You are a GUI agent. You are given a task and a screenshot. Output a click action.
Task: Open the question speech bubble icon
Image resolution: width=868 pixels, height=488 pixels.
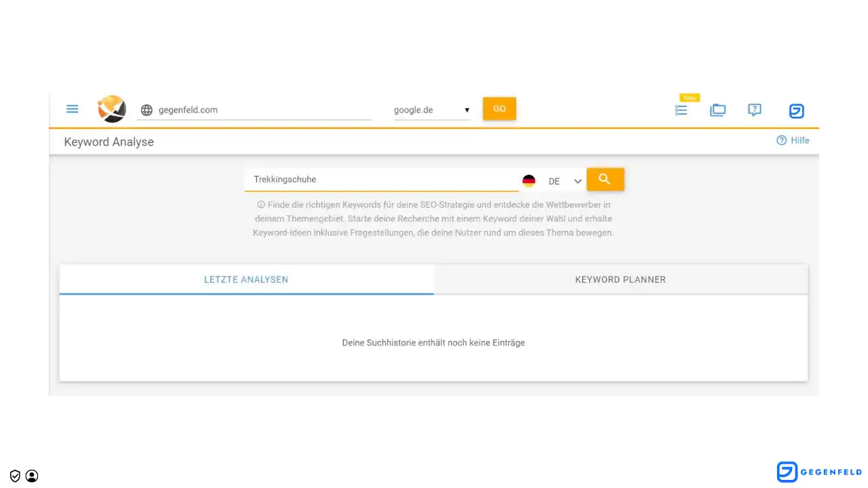point(754,110)
